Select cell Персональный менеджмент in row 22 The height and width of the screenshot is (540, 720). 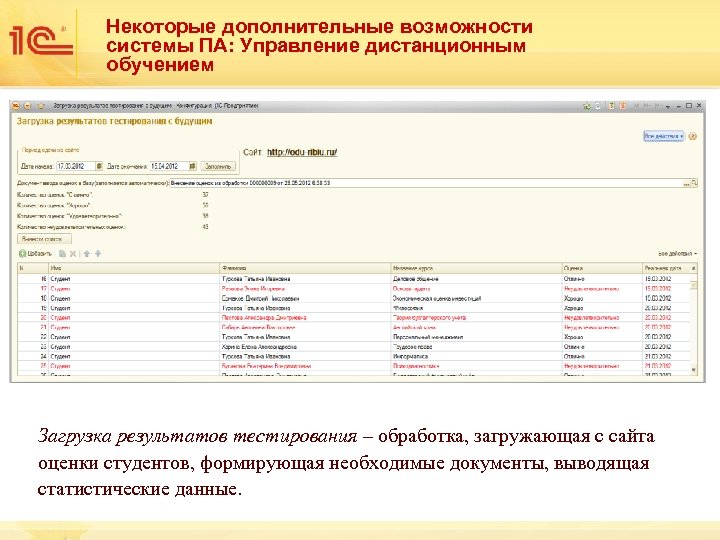pos(477,337)
